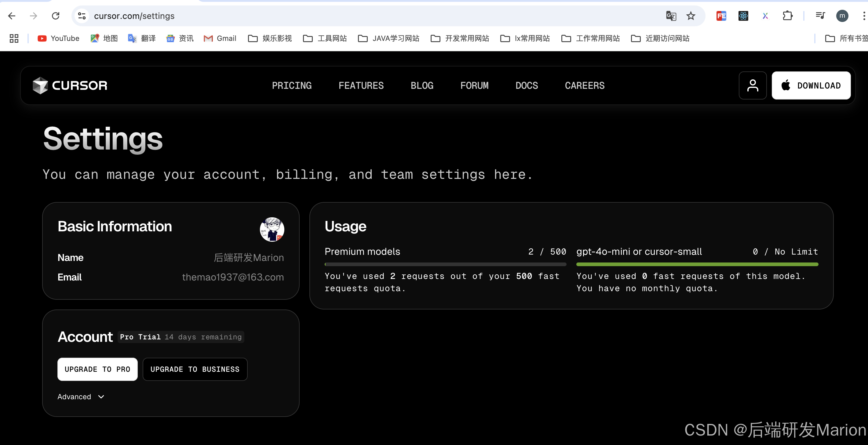The image size is (868, 445).
Task: Click the profile avatar in Basic Information
Action: click(x=272, y=229)
